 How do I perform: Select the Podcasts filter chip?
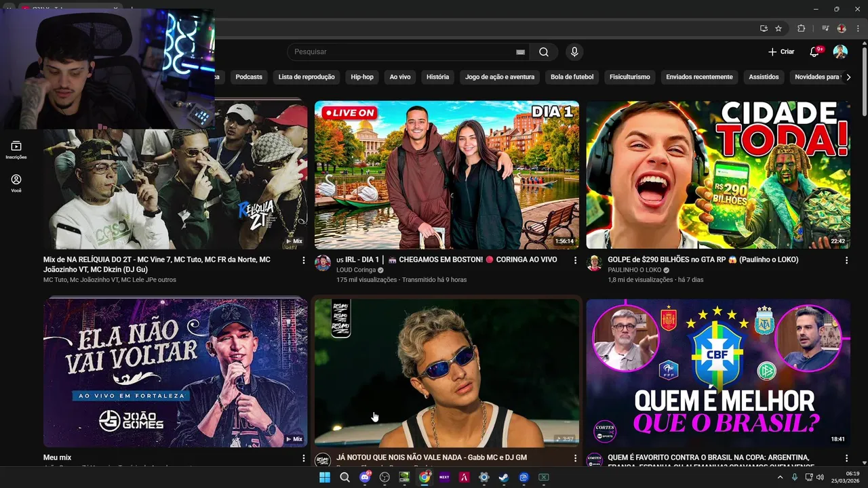pos(249,77)
